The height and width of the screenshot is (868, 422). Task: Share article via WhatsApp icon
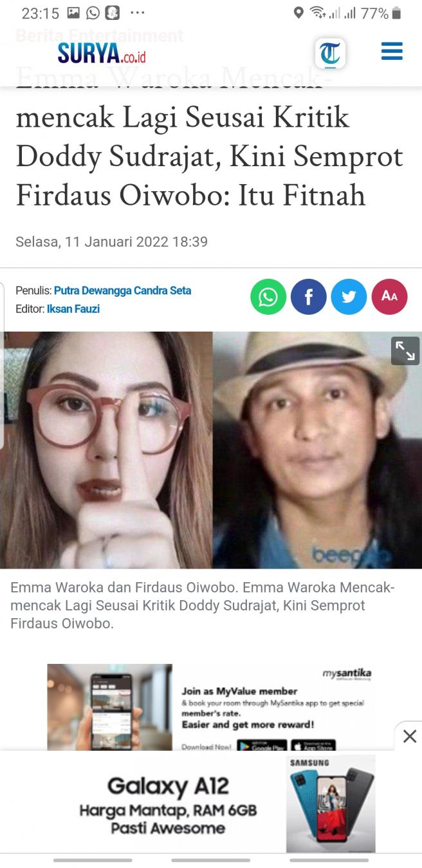tap(268, 297)
